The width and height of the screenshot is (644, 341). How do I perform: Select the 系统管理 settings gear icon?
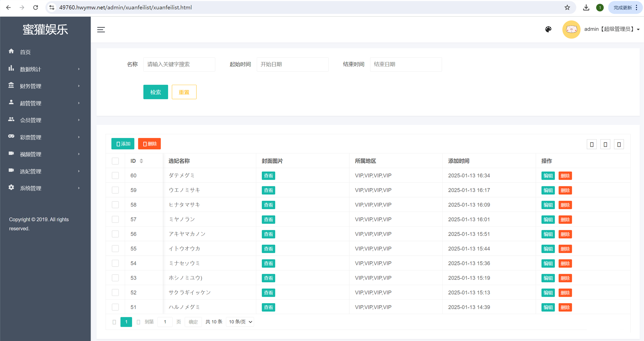point(11,188)
